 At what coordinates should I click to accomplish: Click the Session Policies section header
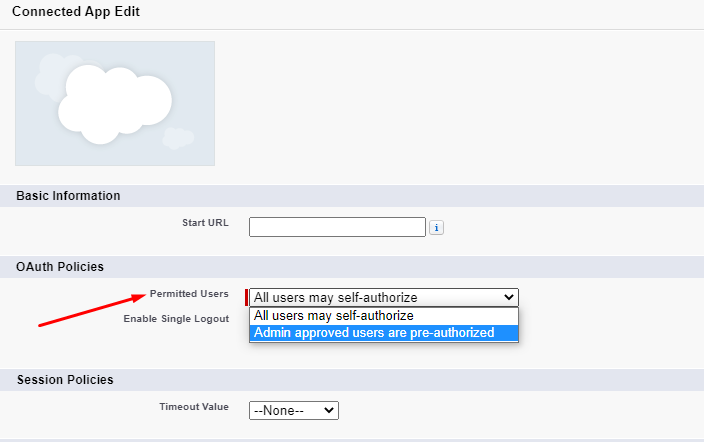click(64, 380)
